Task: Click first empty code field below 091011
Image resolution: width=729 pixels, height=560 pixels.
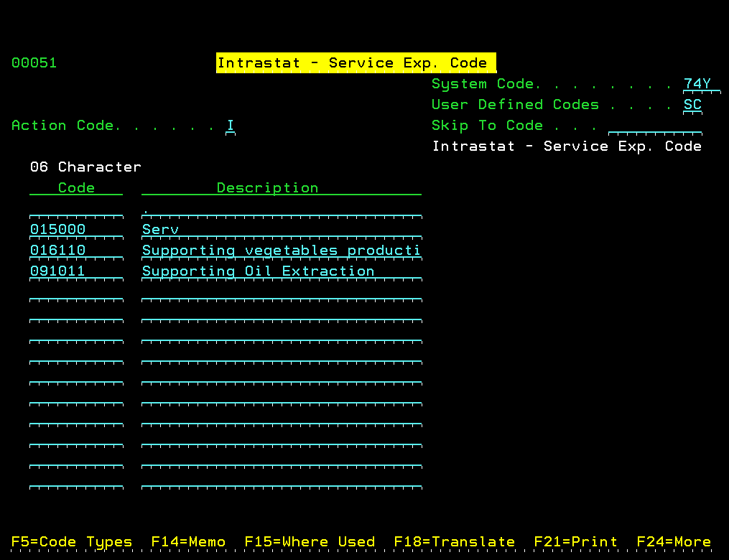Action: (76, 292)
